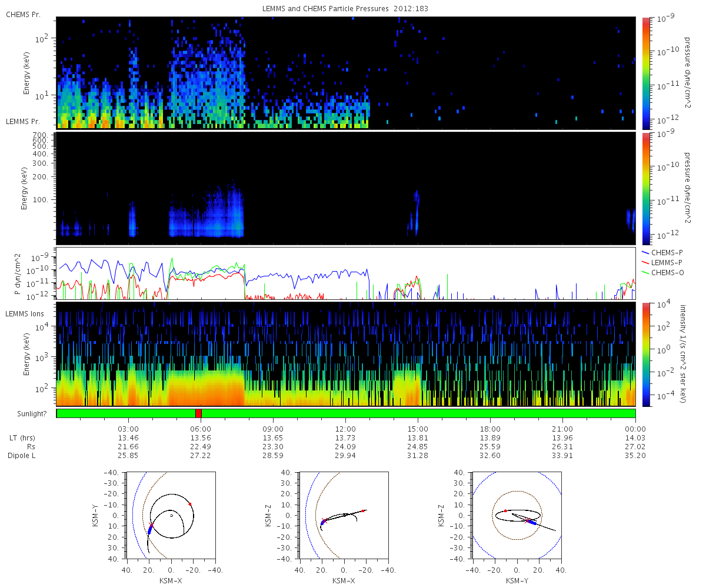
Task: Click the LEMMS pressure burst near 15:00
Action: [416, 212]
